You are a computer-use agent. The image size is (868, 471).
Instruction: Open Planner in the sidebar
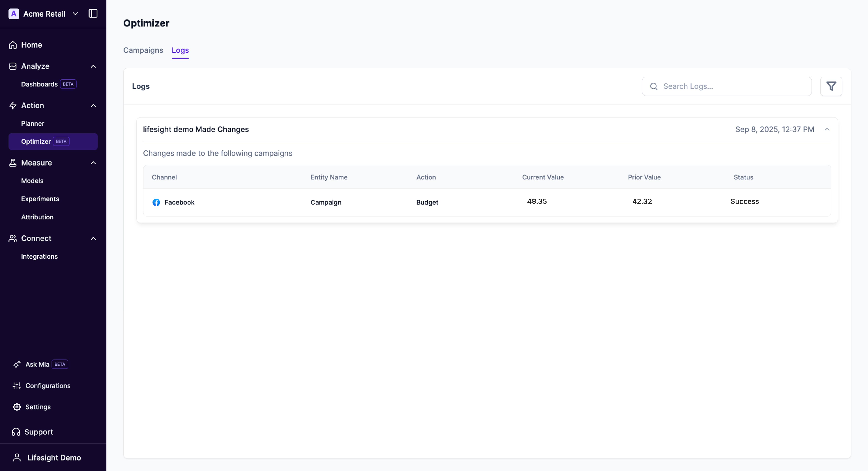coord(33,123)
